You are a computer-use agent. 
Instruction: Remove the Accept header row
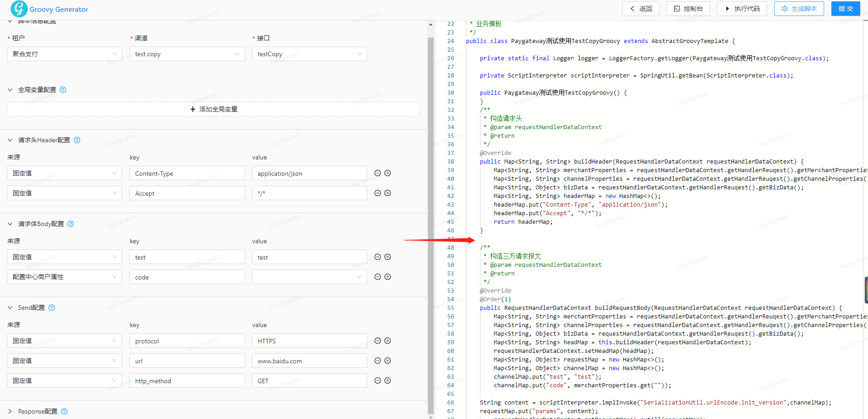click(x=378, y=193)
